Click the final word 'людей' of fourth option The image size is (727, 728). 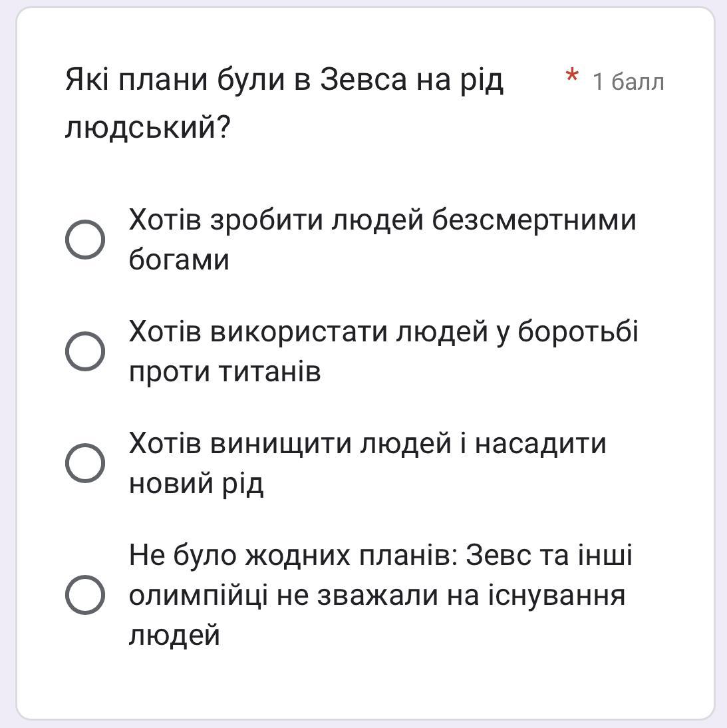tap(174, 635)
